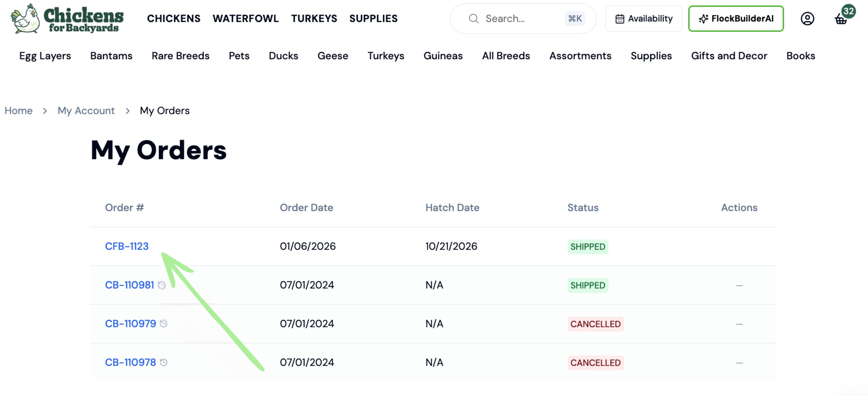Open the CHICKENS main menu

pos(173,19)
